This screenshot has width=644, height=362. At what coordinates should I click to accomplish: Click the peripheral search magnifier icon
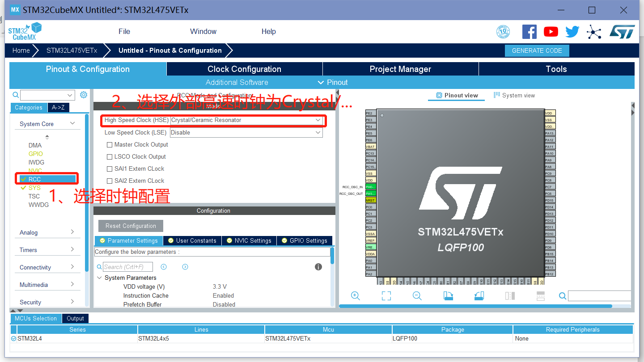click(16, 95)
